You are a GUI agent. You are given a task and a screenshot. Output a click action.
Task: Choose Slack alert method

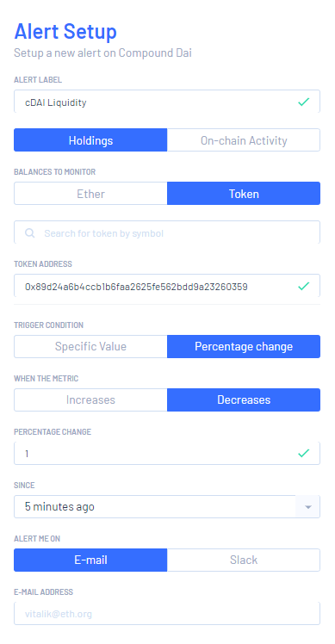(x=244, y=560)
